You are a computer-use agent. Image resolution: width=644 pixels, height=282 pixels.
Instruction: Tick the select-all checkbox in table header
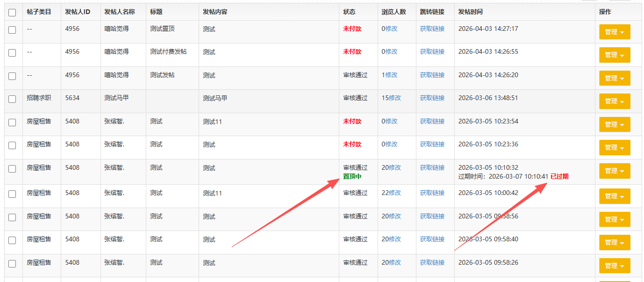coord(12,13)
